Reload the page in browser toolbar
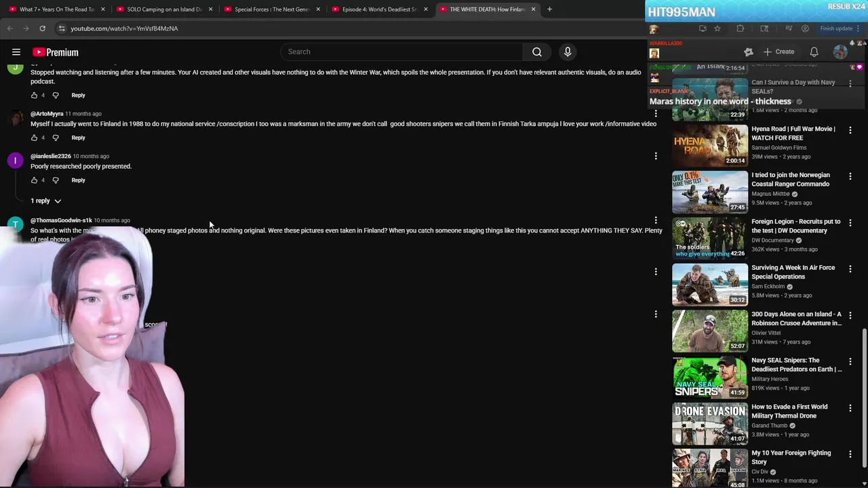The image size is (868, 488). click(x=42, y=28)
